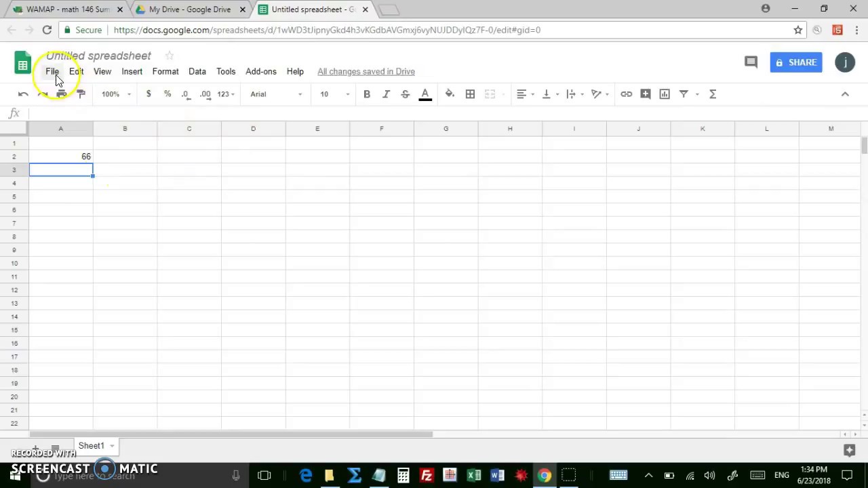
Task: Format as percent icon
Action: point(167,94)
